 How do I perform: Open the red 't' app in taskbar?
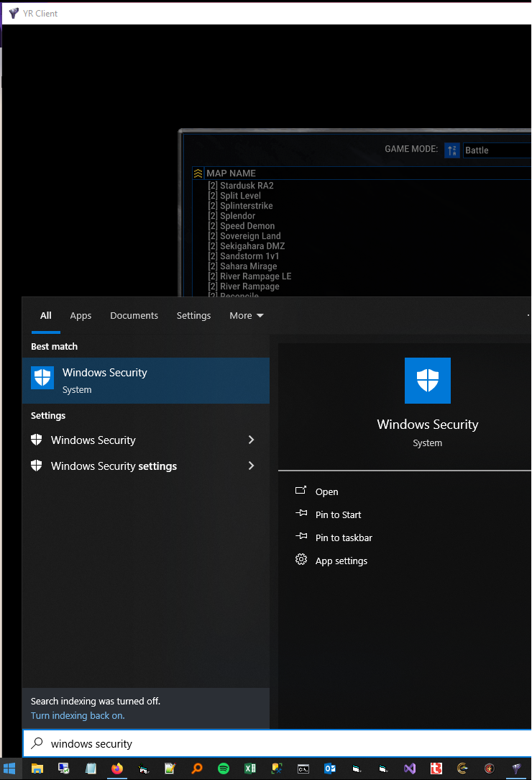point(436,768)
